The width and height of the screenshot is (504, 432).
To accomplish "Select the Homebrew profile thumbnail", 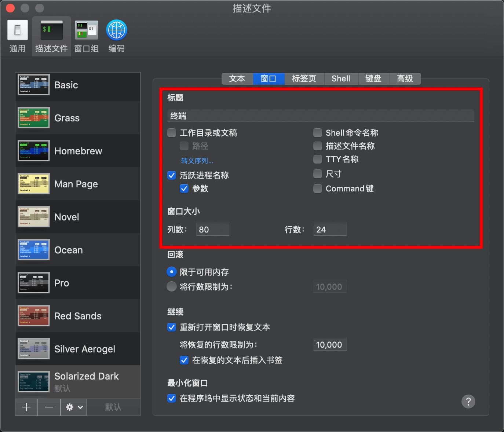I will coord(34,151).
